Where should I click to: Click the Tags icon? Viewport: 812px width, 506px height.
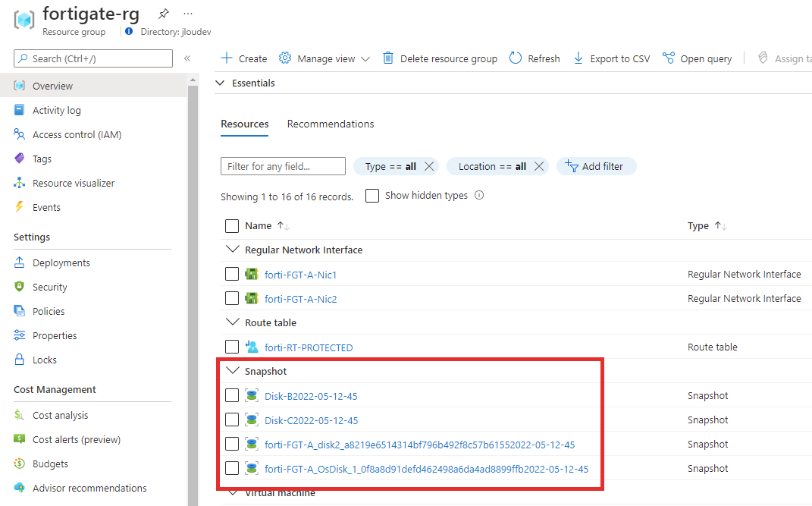[x=20, y=159]
